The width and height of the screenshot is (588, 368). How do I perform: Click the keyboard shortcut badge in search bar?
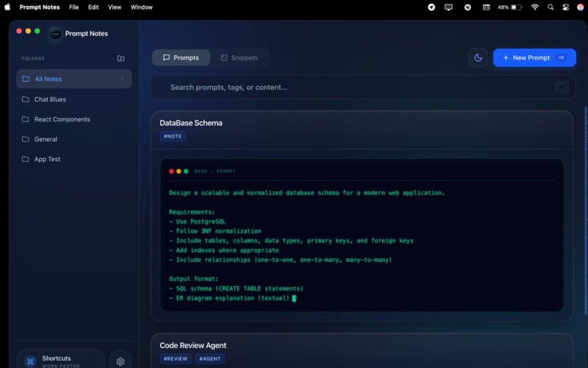(x=562, y=87)
